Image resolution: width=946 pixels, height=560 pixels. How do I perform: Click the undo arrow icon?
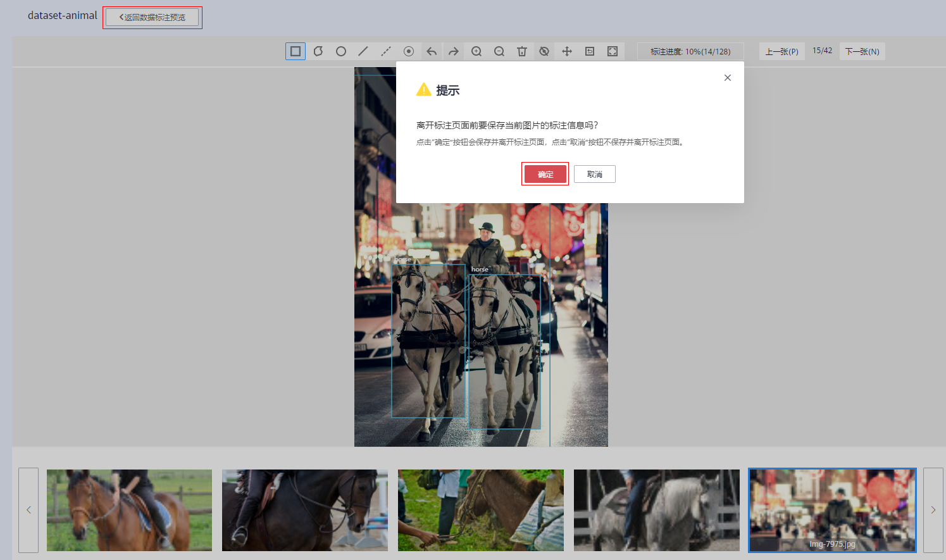[432, 51]
